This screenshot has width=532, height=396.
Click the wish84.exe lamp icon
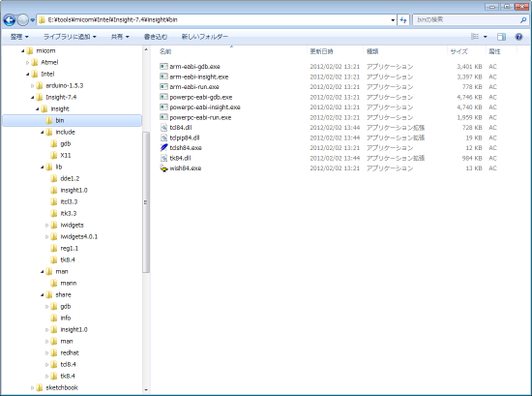click(163, 168)
